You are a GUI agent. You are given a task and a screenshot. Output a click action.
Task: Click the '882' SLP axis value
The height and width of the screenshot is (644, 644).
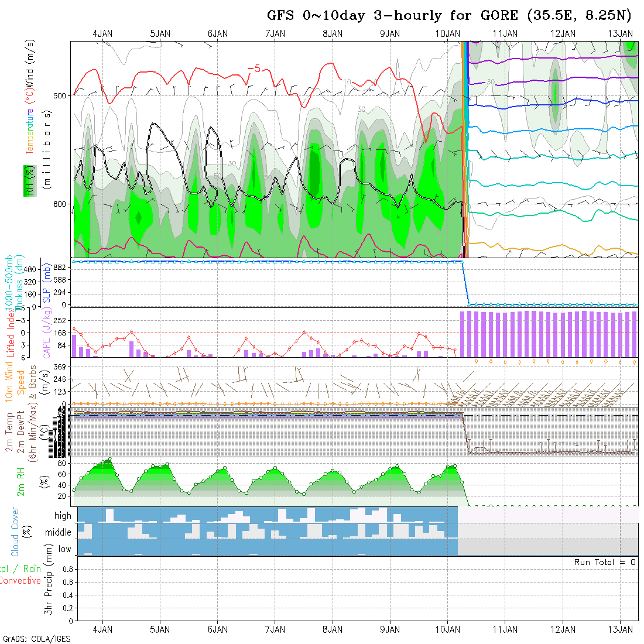click(60, 268)
